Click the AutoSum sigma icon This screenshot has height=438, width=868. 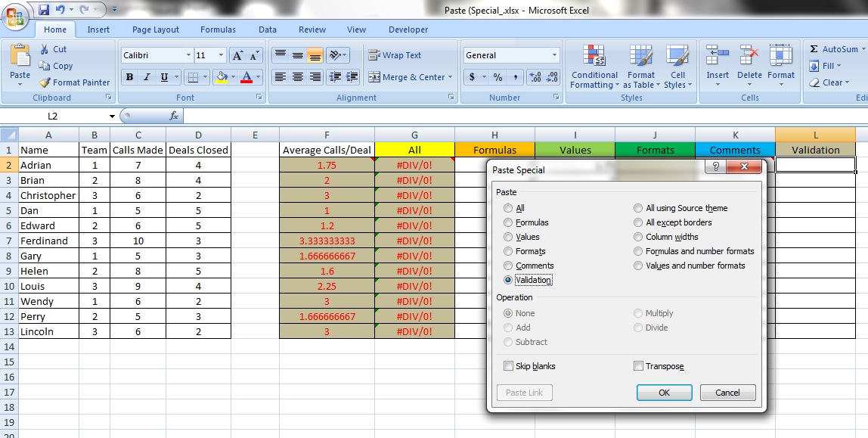[x=814, y=49]
